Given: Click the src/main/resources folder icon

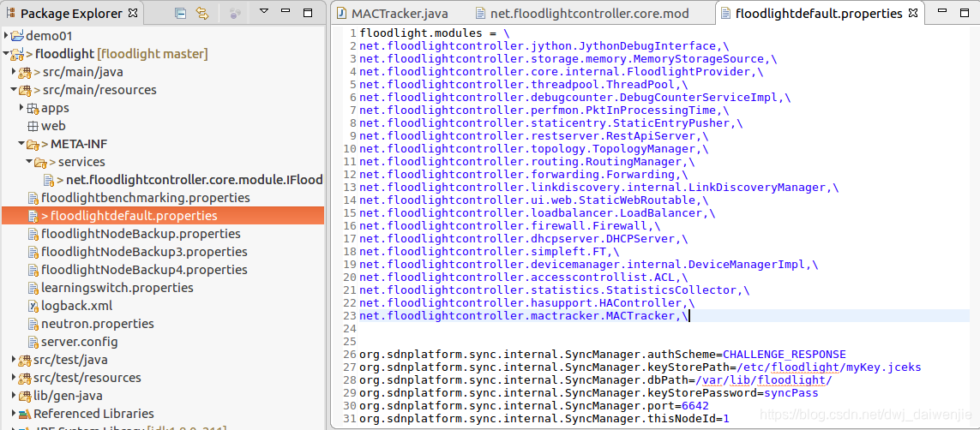Looking at the screenshot, I should tap(25, 91).
